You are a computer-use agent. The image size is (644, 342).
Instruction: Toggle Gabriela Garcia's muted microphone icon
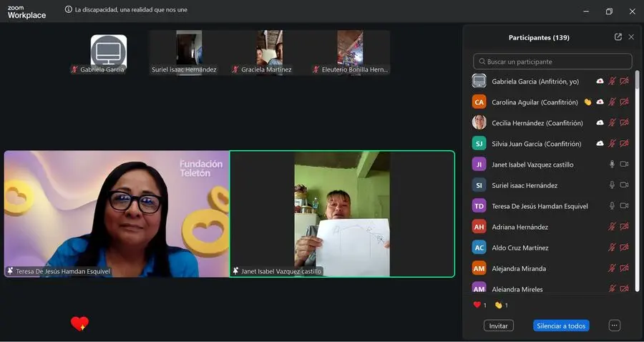pos(612,82)
